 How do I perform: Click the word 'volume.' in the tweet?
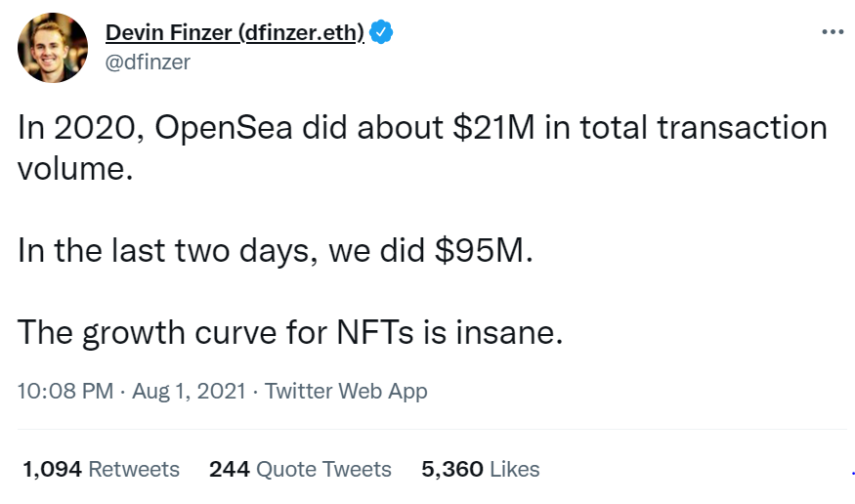75,169
